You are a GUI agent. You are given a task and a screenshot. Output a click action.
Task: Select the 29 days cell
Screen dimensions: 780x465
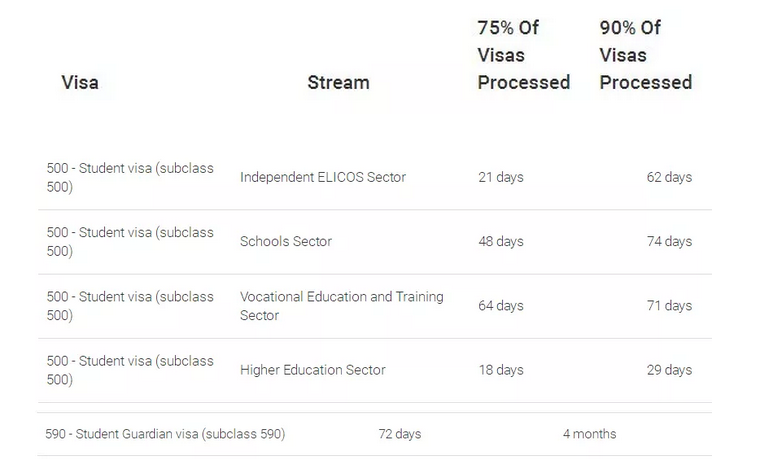(x=669, y=370)
